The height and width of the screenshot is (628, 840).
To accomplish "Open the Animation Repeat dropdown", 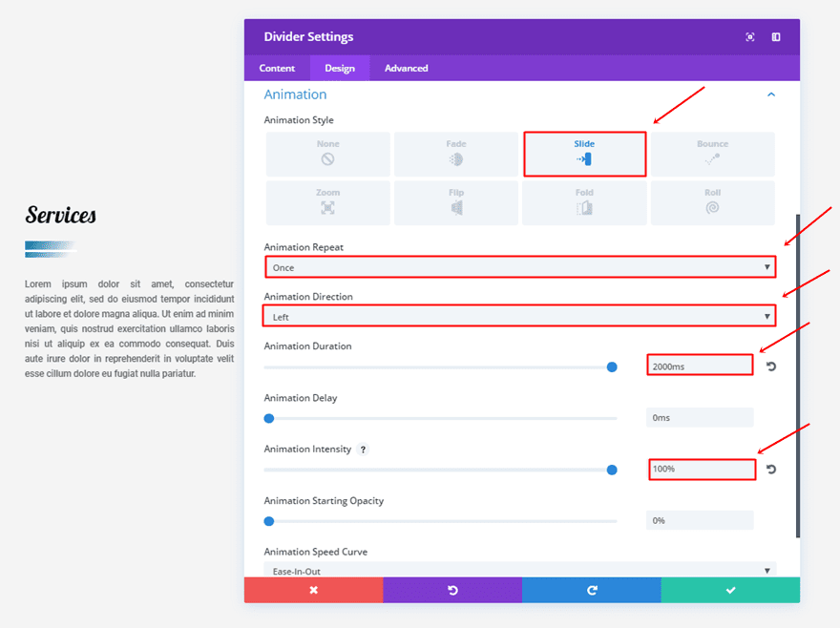I will 520,267.
